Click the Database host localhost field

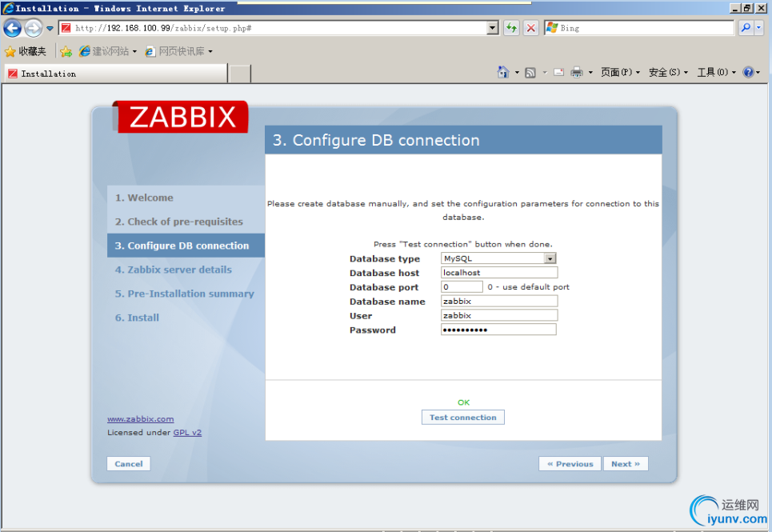pyautogui.click(x=498, y=273)
